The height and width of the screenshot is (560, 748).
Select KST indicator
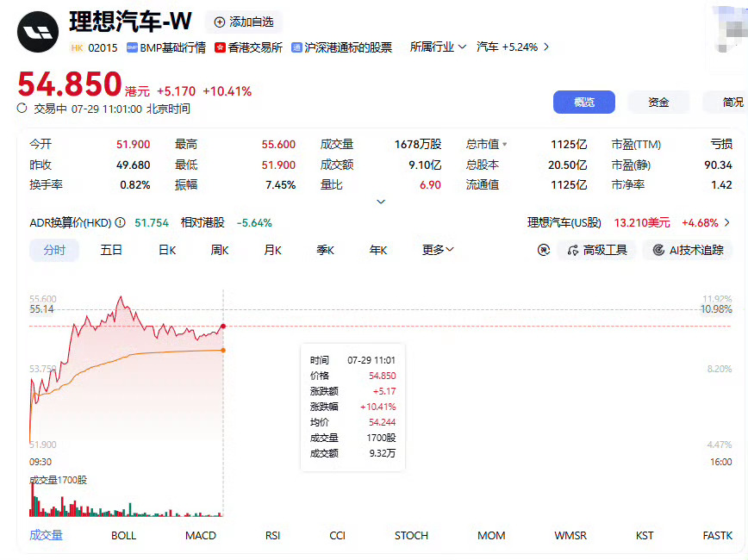point(645,535)
